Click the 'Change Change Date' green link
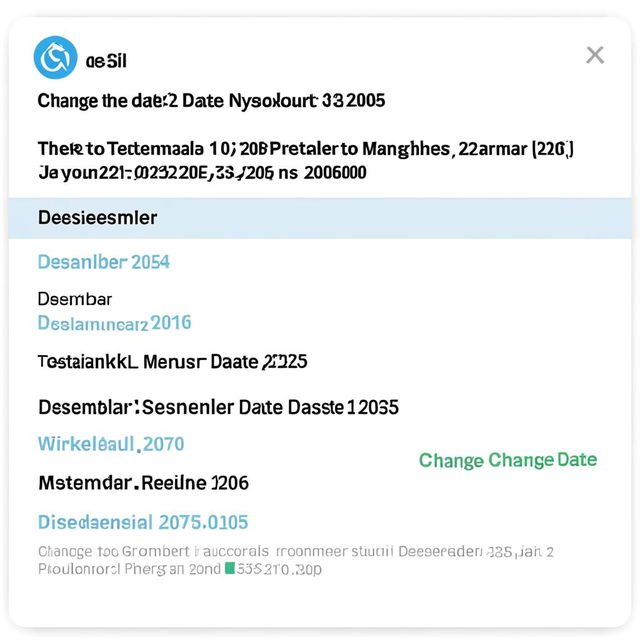The height and width of the screenshot is (640, 640). tap(508, 460)
